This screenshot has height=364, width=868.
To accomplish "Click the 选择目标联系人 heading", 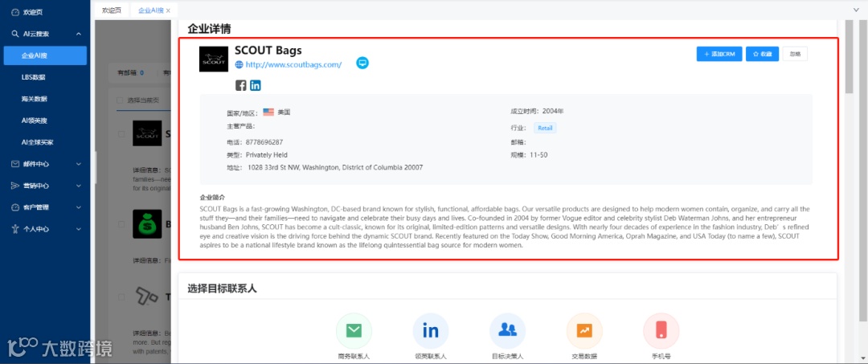I will (x=222, y=288).
